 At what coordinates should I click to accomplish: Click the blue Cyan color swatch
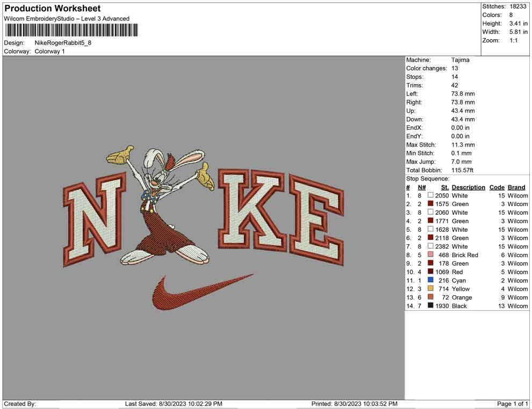tap(430, 280)
